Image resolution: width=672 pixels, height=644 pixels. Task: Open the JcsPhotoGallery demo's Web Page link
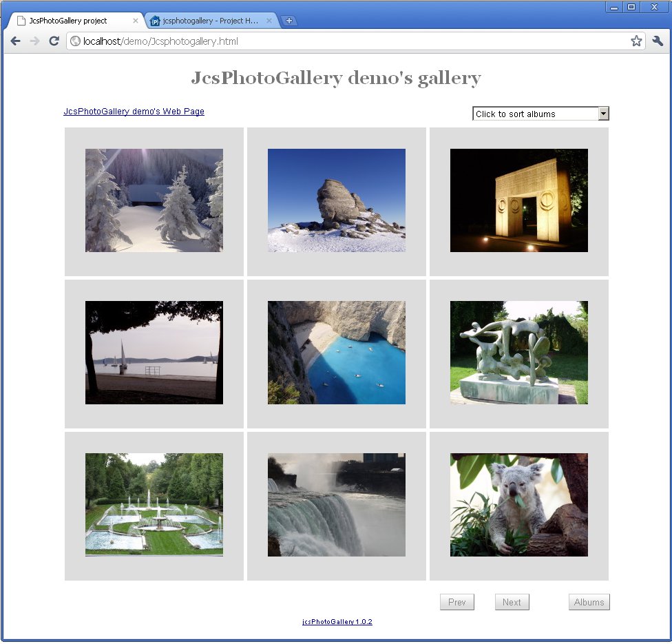click(x=134, y=112)
